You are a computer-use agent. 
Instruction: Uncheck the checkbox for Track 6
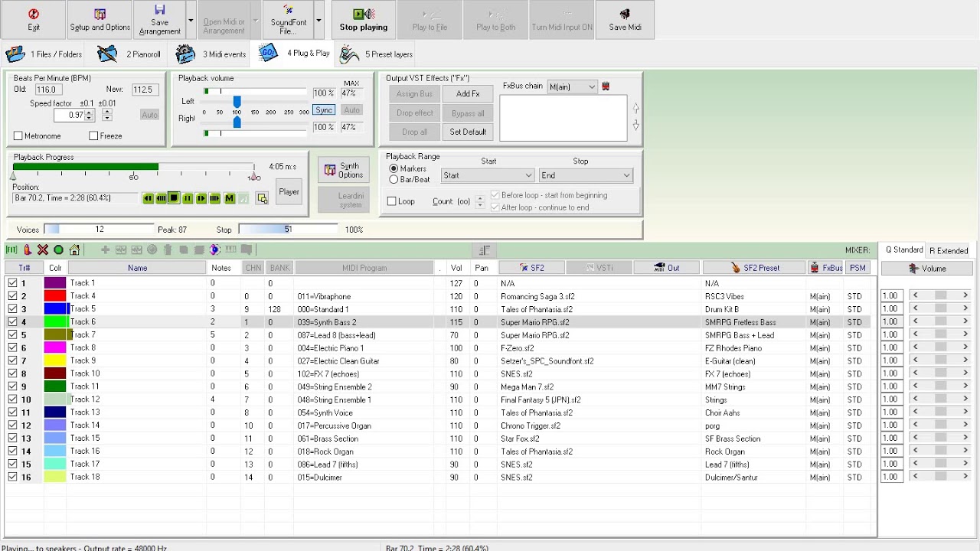pos(12,322)
